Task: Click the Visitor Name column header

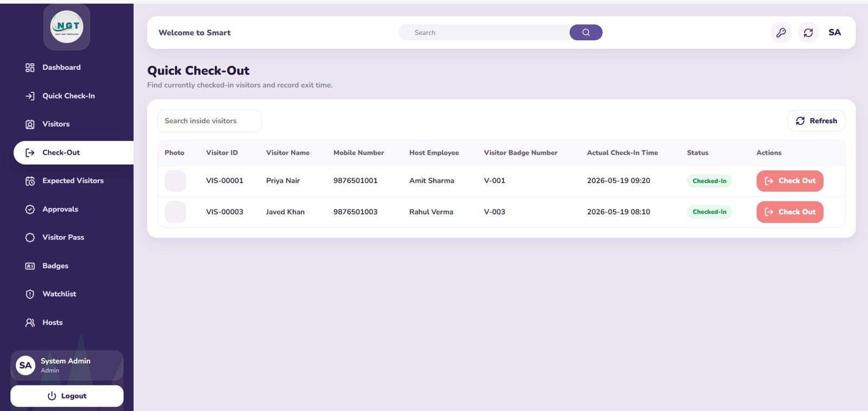Action: coord(288,153)
